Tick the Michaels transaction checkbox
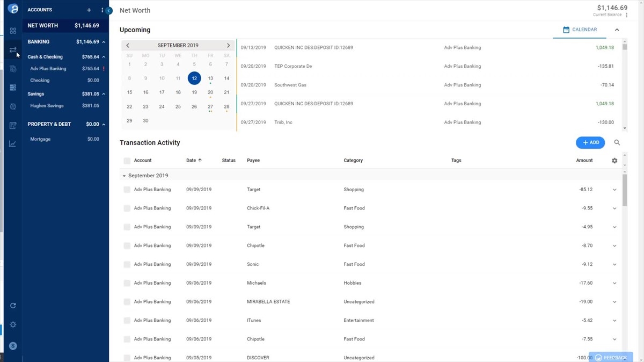This screenshot has height=362, width=644. [127, 283]
